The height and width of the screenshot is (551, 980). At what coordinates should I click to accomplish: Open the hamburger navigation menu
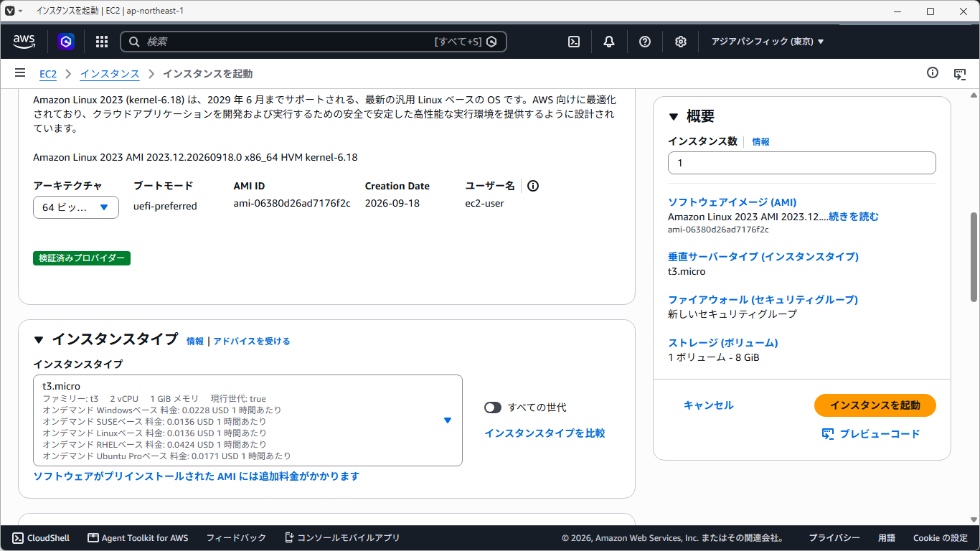20,73
